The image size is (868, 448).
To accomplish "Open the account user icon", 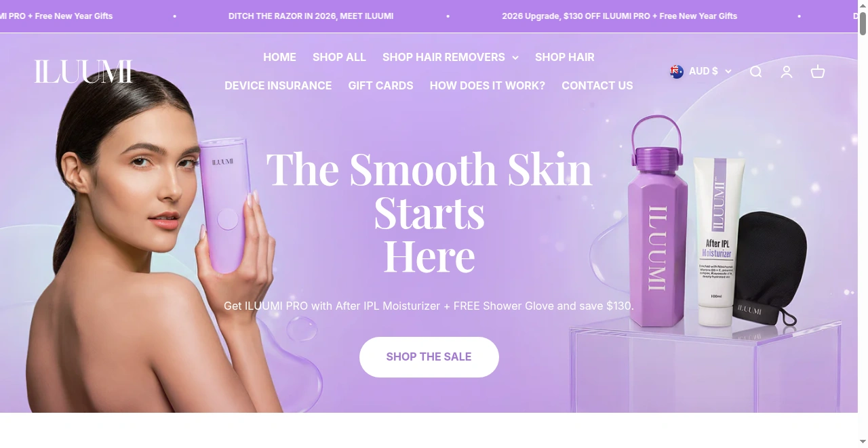I will click(x=787, y=72).
